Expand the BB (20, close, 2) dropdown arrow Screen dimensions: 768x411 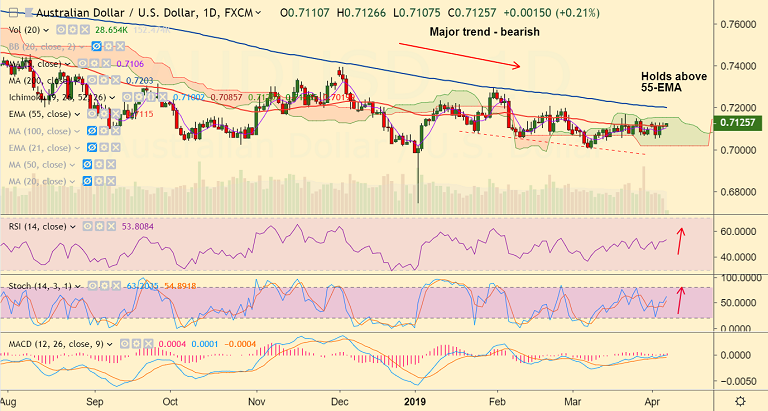[x=81, y=47]
